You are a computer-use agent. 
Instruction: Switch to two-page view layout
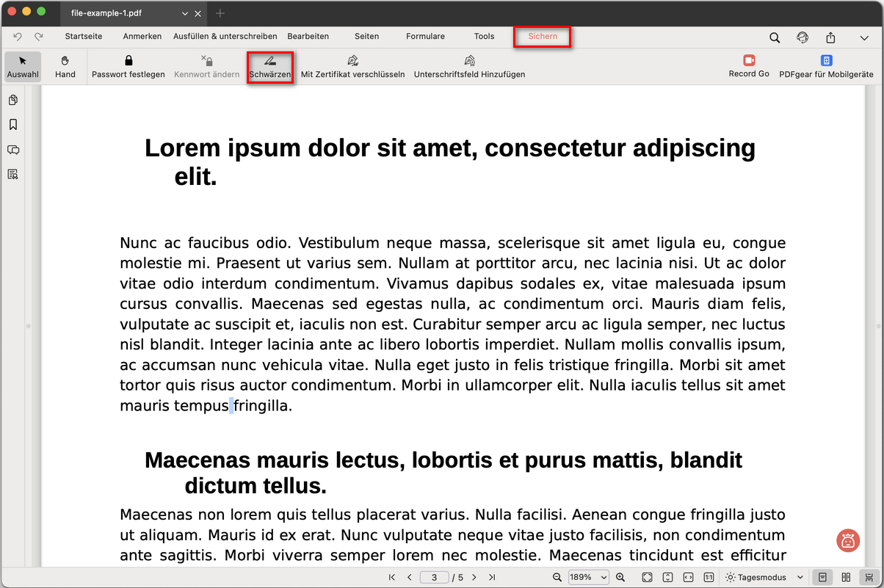846,577
